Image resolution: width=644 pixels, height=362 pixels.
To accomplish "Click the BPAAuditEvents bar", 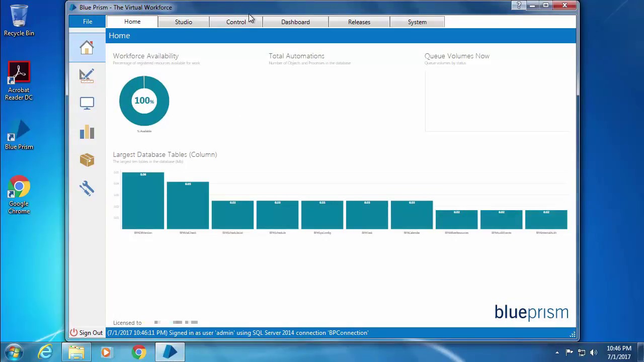I will [x=501, y=220].
